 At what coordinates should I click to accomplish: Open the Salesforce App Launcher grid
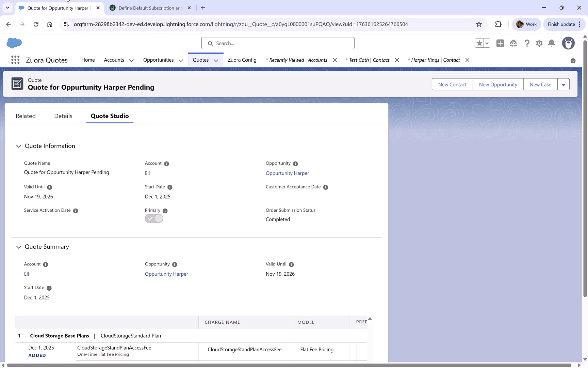point(15,60)
